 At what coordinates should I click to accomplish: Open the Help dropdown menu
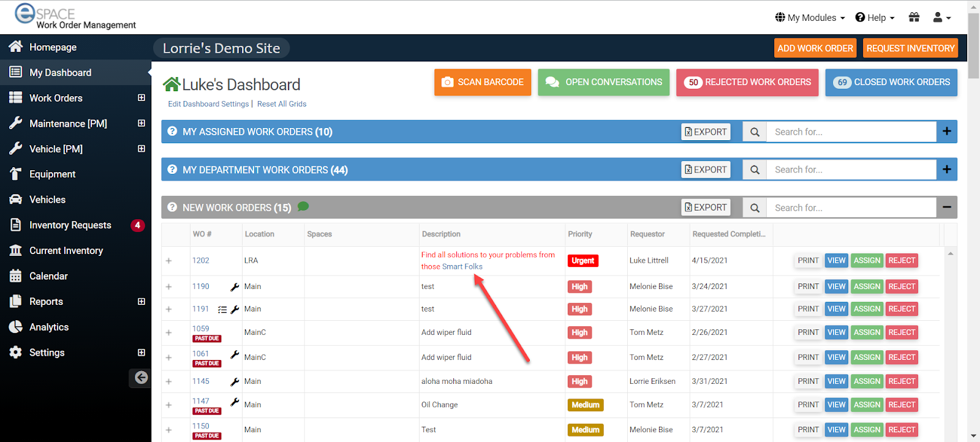click(875, 18)
